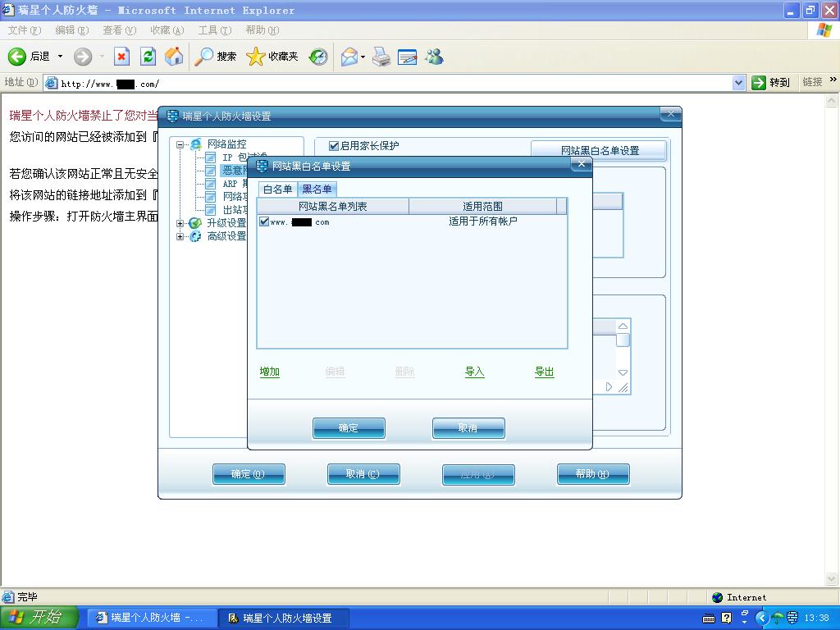This screenshot has height=630, width=840.
Task: Refresh the page with the green arrows icon
Action: [x=148, y=57]
